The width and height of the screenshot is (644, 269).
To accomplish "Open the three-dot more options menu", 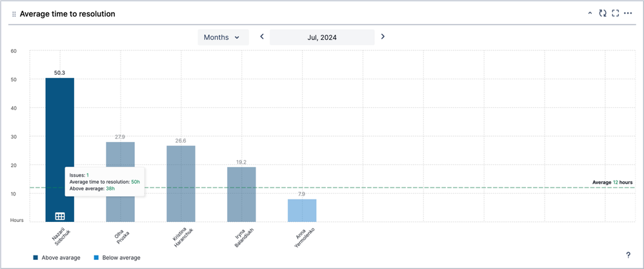I will pyautogui.click(x=628, y=14).
